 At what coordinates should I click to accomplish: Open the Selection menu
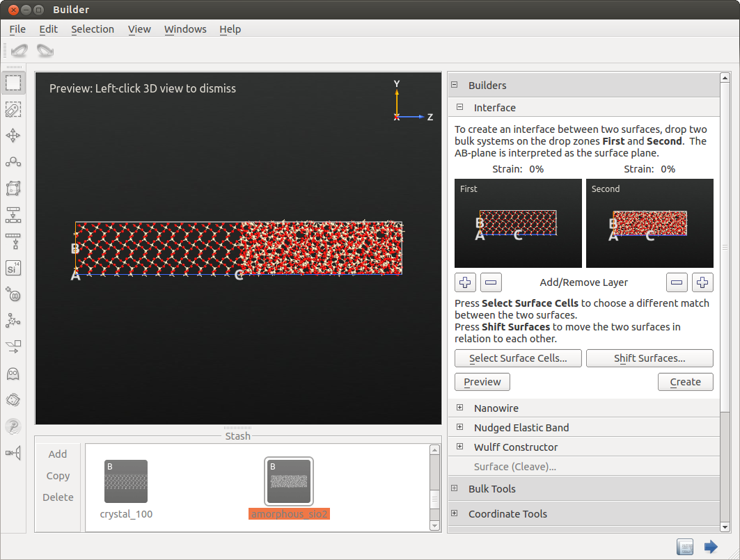click(x=93, y=29)
